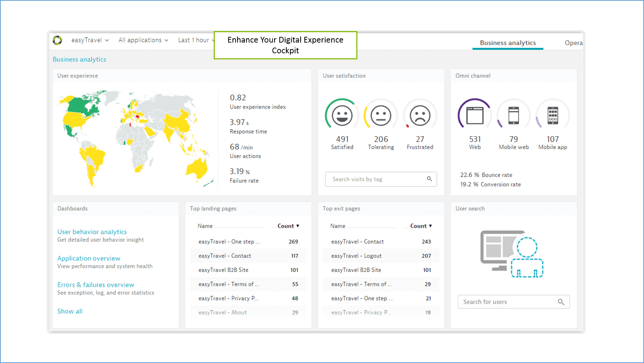The width and height of the screenshot is (644, 363).
Task: Switch to the Business analytics tab
Action: 507,43
